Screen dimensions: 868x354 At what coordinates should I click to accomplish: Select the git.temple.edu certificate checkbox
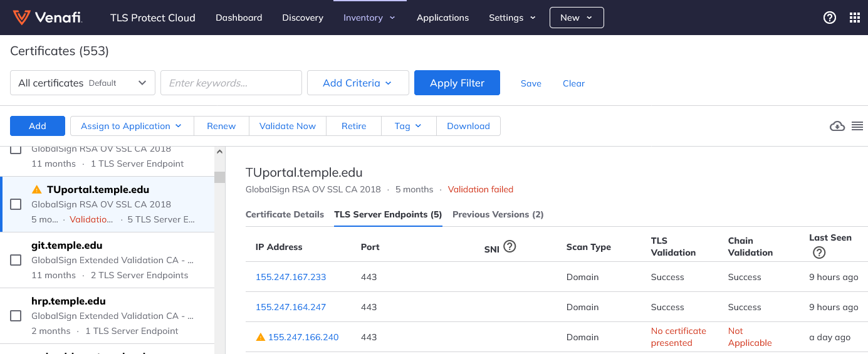(16, 260)
